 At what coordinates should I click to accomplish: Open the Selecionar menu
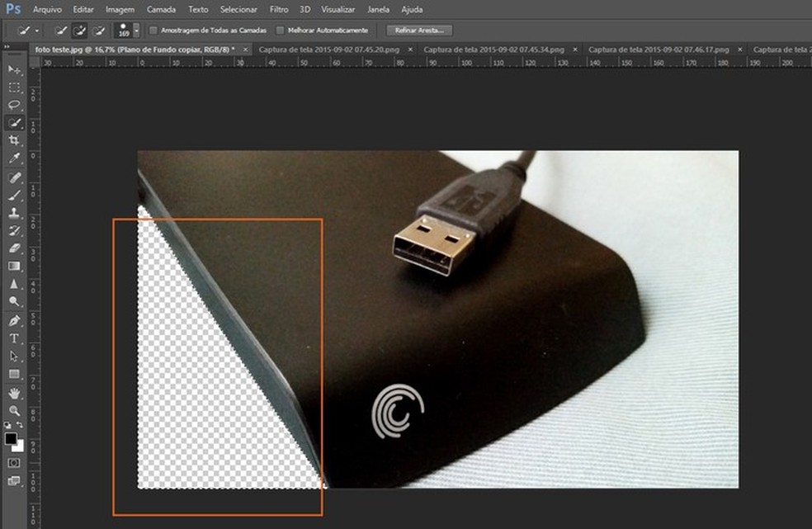point(238,9)
